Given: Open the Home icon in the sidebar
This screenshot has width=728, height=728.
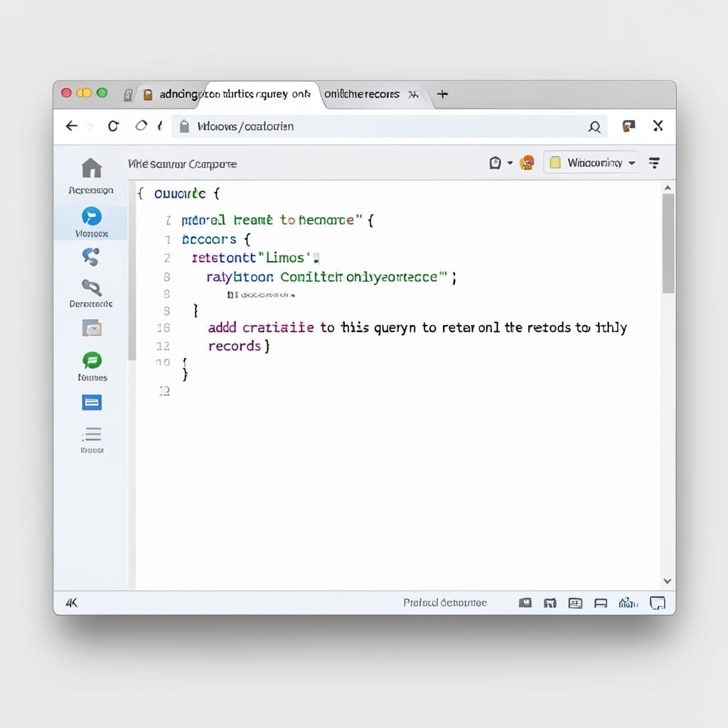Looking at the screenshot, I should coord(92,168).
